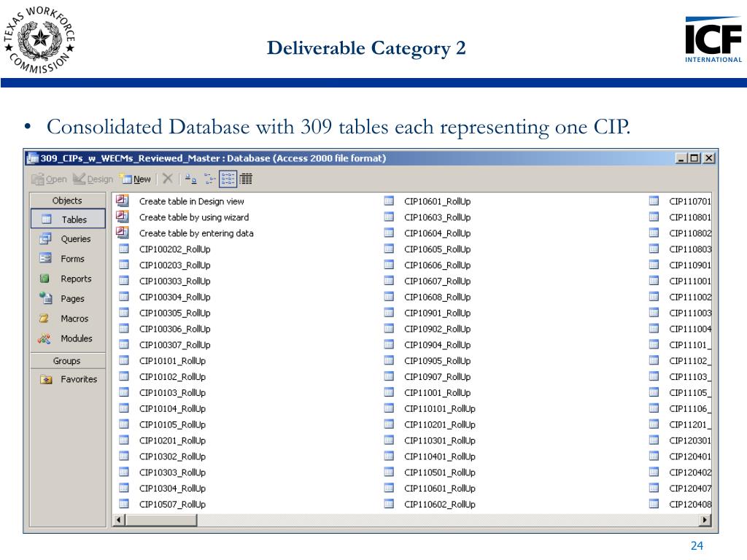Select Forms in Objects pane

pyautogui.click(x=68, y=259)
